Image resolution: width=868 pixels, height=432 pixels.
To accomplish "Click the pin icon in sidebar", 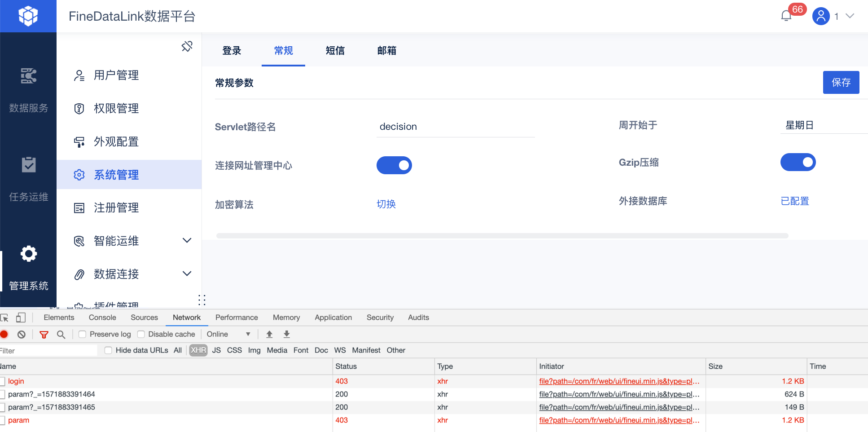I will [x=187, y=46].
